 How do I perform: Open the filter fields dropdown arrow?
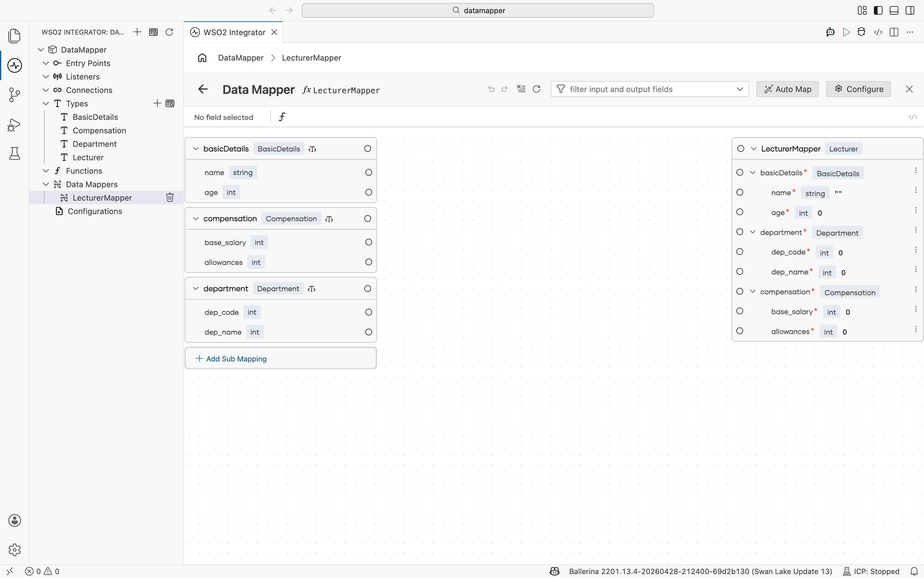(x=740, y=89)
